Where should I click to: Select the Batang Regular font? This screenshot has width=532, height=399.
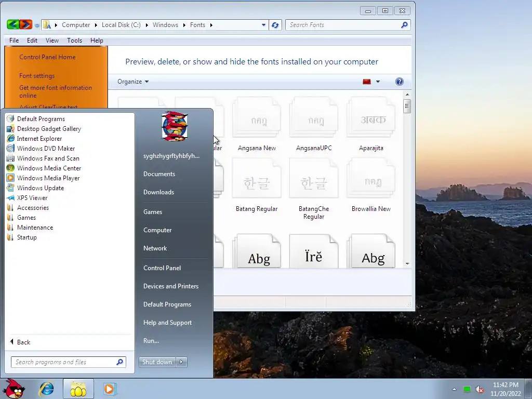point(257,185)
